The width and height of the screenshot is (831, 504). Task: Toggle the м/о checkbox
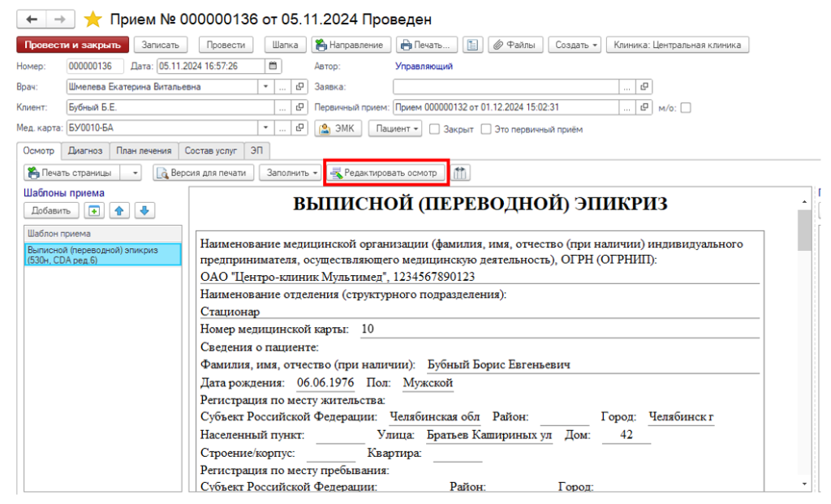(x=686, y=108)
